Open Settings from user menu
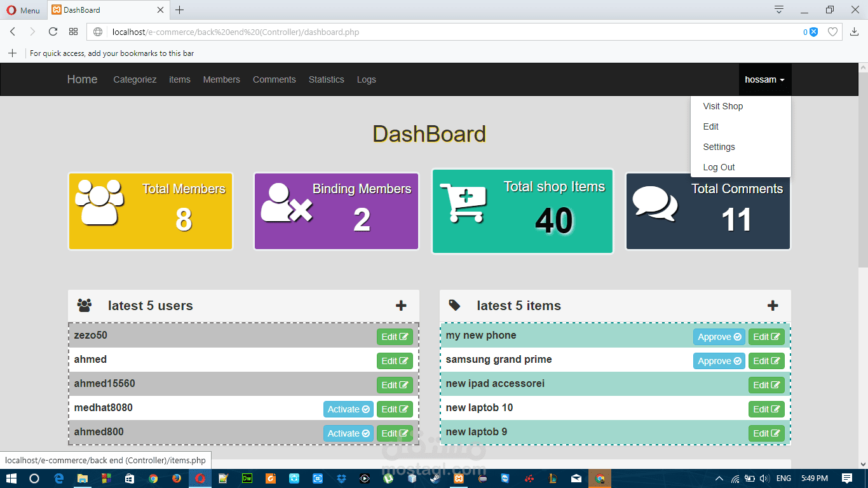This screenshot has width=868, height=488. (x=719, y=147)
